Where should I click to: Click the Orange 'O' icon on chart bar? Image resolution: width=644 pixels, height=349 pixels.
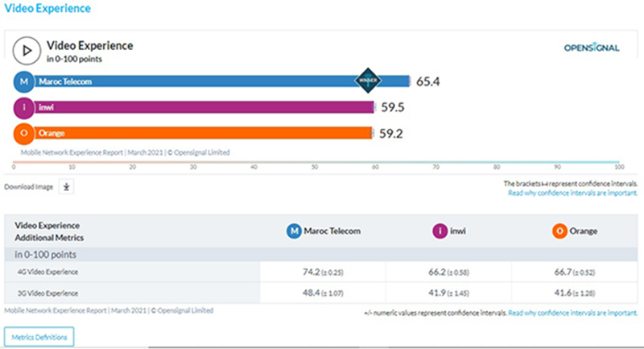coord(24,133)
